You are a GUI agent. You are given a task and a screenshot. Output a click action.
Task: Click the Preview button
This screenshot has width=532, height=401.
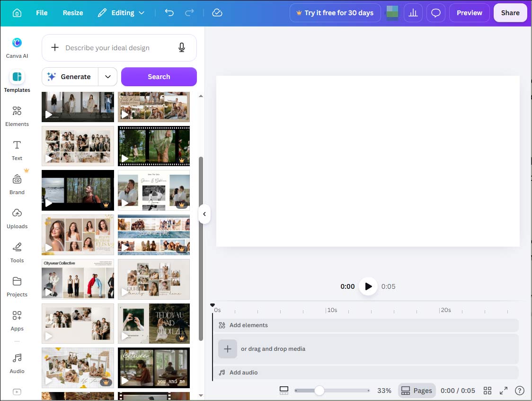pyautogui.click(x=469, y=13)
